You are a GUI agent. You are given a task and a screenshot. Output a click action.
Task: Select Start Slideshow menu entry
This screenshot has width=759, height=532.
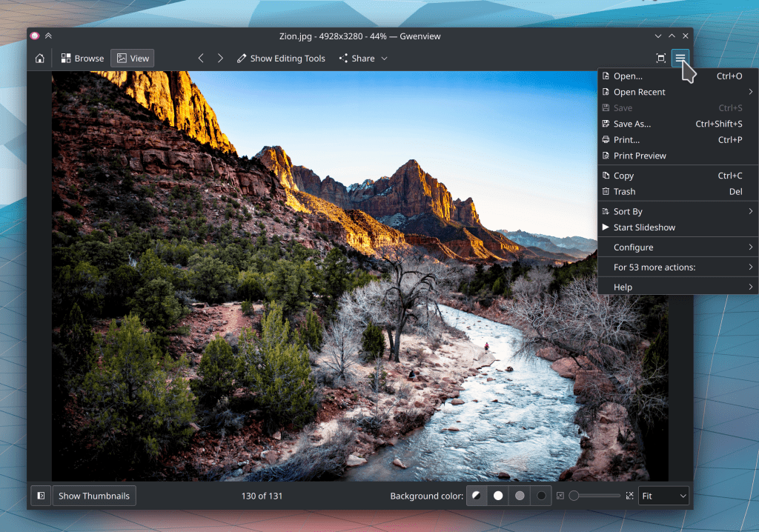(x=644, y=227)
